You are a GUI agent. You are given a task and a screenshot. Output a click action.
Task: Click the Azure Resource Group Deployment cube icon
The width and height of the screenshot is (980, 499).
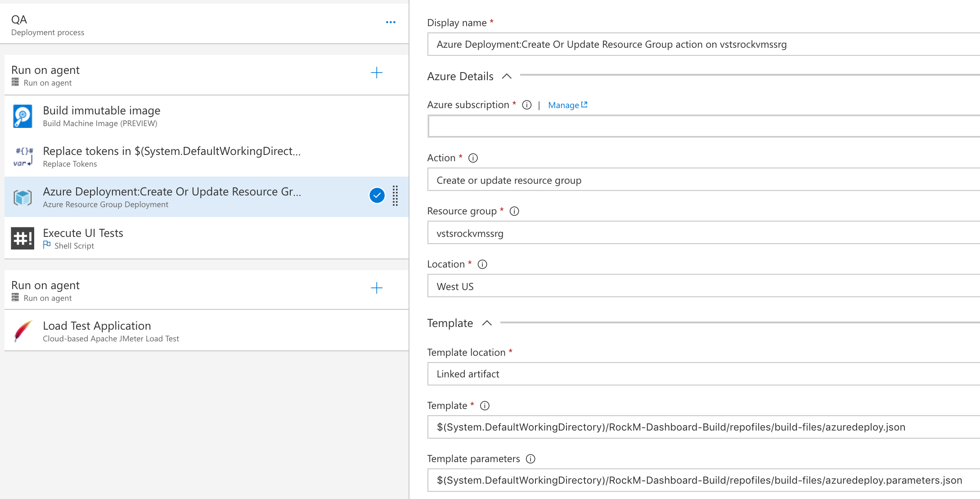pyautogui.click(x=22, y=197)
